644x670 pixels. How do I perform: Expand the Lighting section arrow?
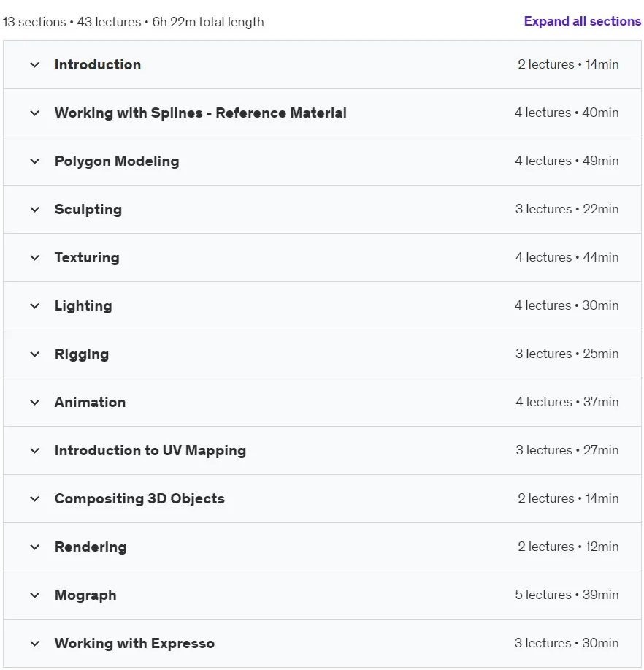click(35, 306)
